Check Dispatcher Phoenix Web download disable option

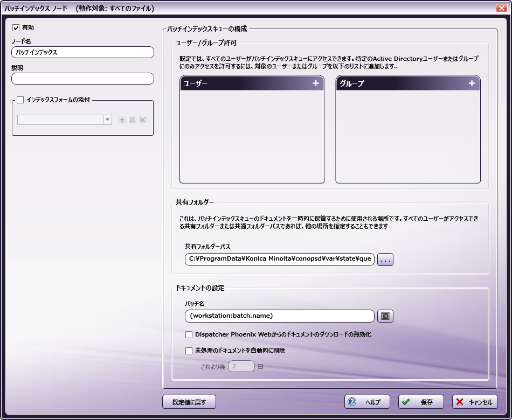coord(189,334)
